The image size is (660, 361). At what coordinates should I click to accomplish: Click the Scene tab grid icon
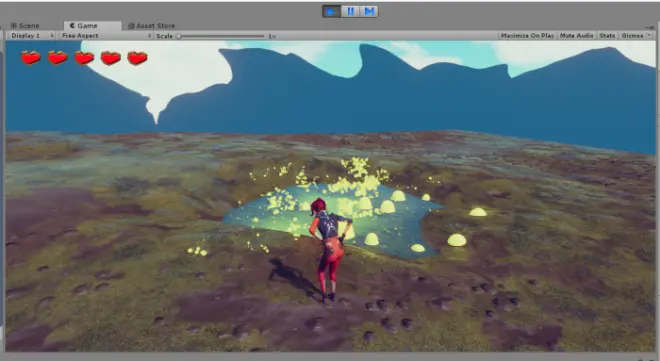click(x=13, y=26)
